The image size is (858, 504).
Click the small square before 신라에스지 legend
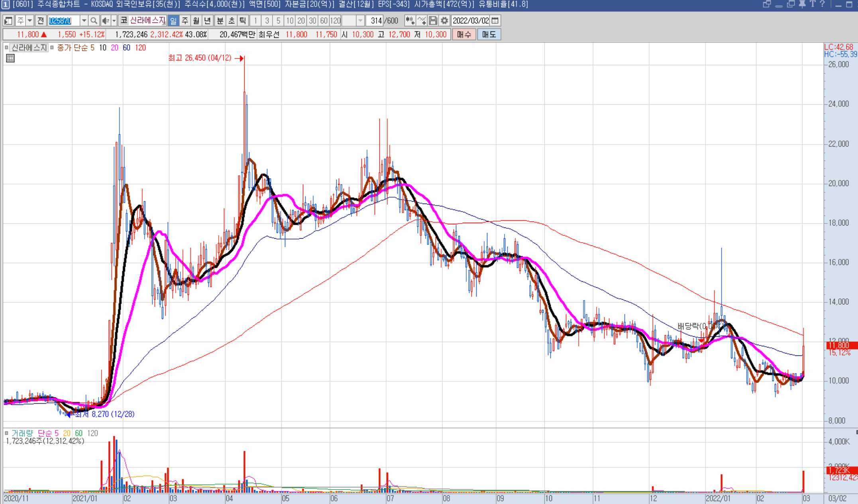tap(6, 48)
